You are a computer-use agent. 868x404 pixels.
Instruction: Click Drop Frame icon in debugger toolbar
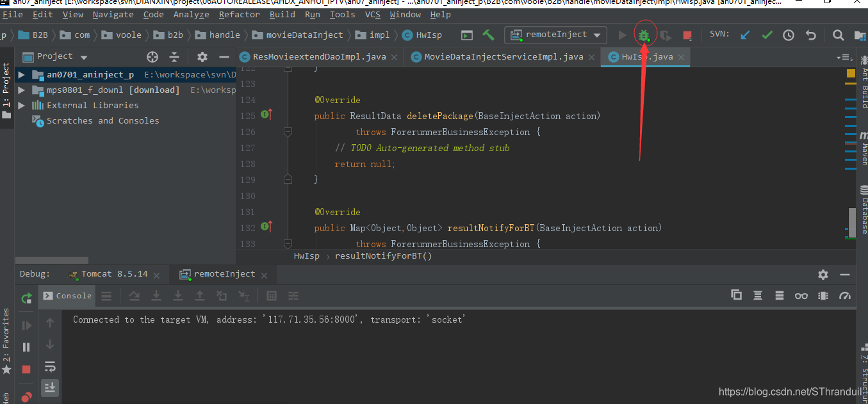[x=222, y=296]
